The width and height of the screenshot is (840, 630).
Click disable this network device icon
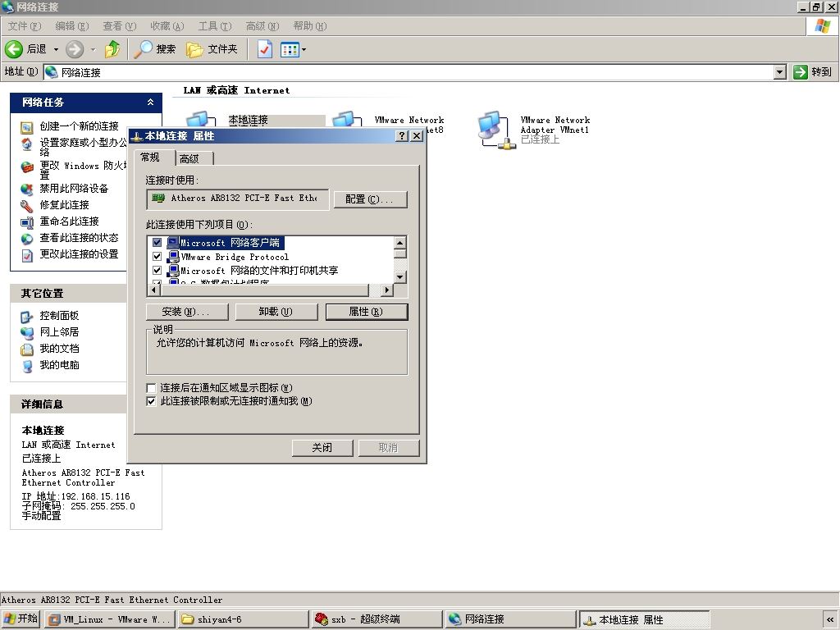point(27,189)
